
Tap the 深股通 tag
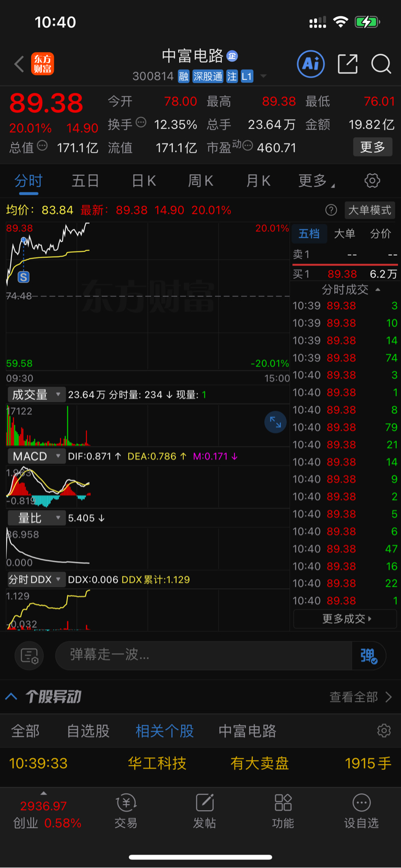tap(208, 77)
